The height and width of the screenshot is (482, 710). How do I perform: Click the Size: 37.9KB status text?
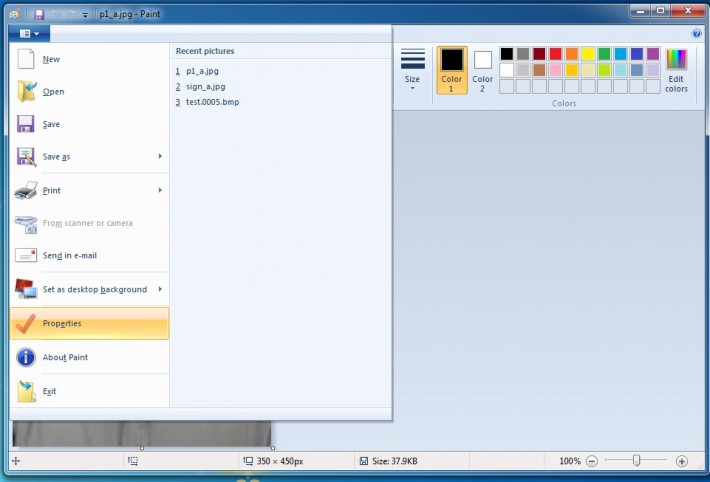click(x=394, y=461)
